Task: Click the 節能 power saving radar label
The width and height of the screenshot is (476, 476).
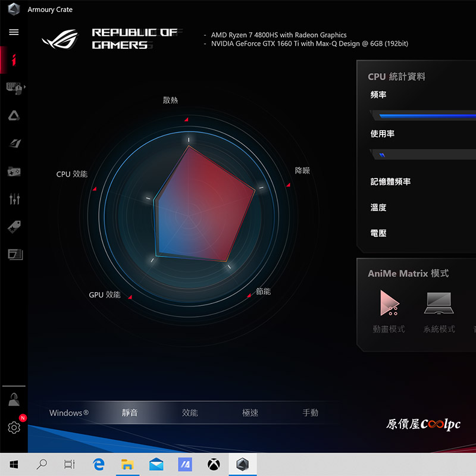Action: [263, 292]
